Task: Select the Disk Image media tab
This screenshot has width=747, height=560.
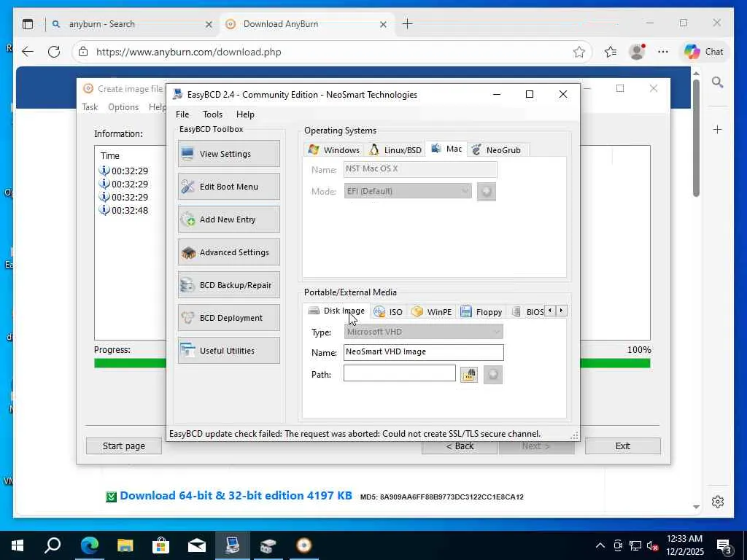Action: point(337,311)
